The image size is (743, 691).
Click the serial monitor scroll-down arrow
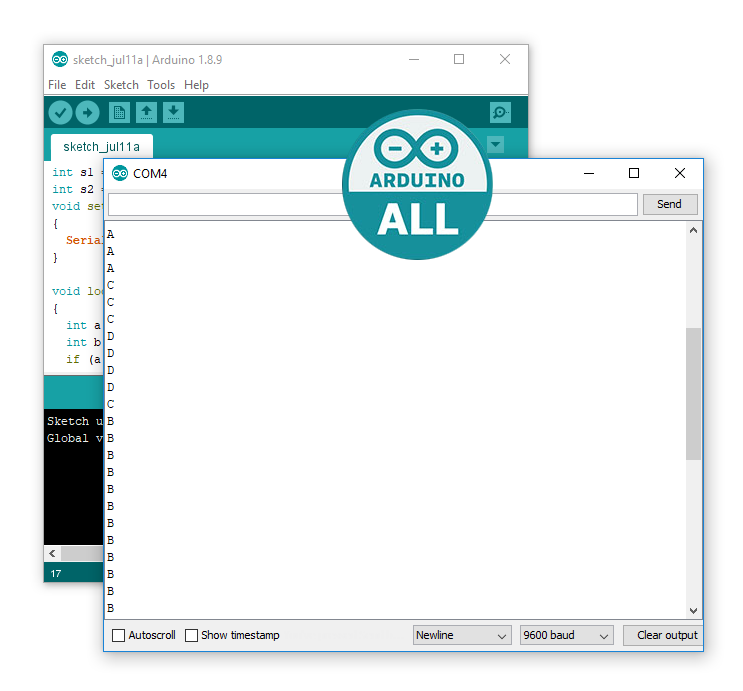point(693,610)
